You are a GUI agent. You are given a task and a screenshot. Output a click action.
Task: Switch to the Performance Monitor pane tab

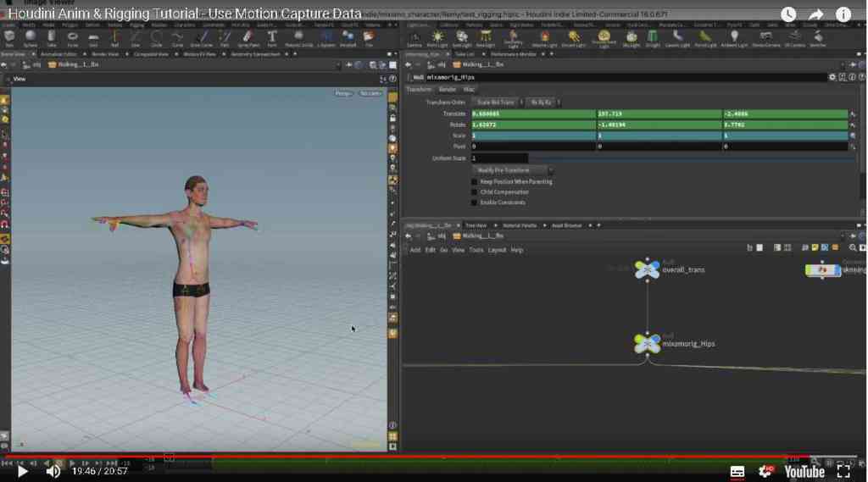tap(513, 54)
